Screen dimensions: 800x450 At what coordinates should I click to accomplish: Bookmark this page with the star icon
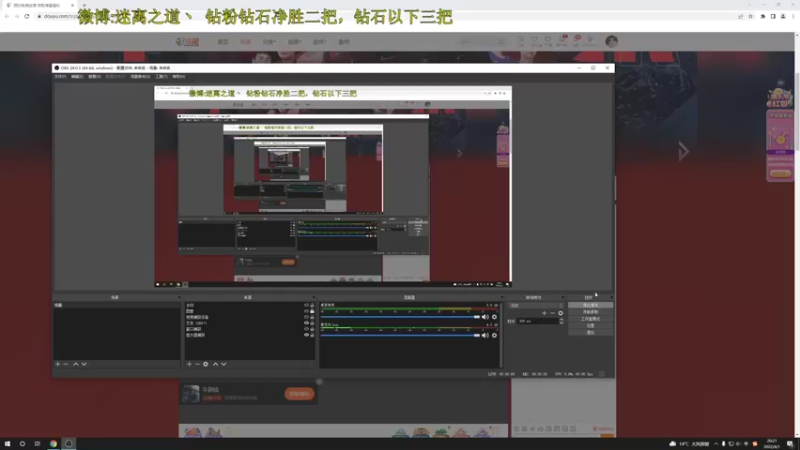[751, 16]
